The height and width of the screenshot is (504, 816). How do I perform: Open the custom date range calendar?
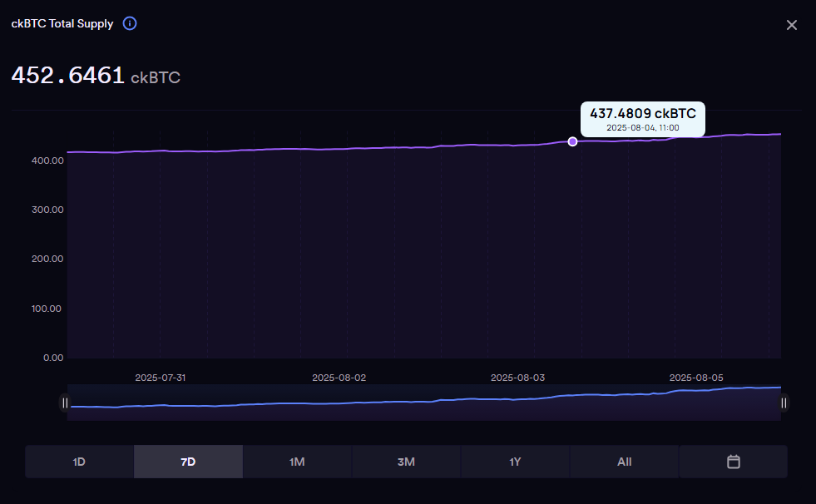734,462
